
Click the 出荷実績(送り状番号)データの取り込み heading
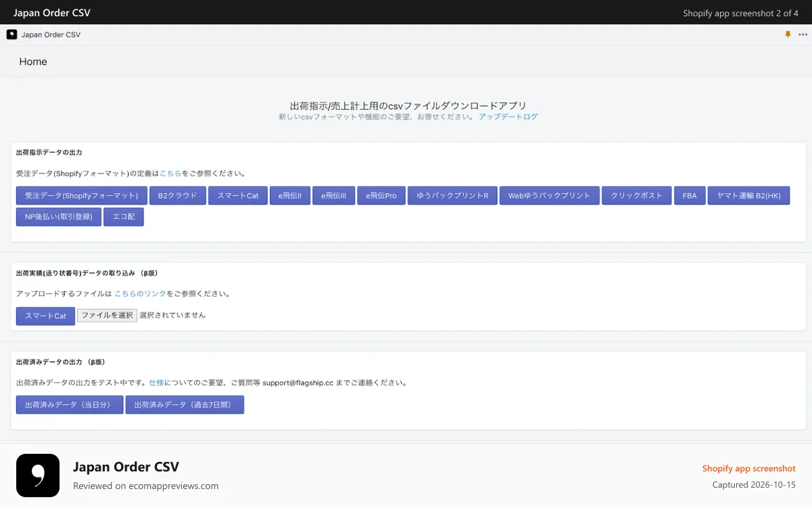[x=87, y=273]
